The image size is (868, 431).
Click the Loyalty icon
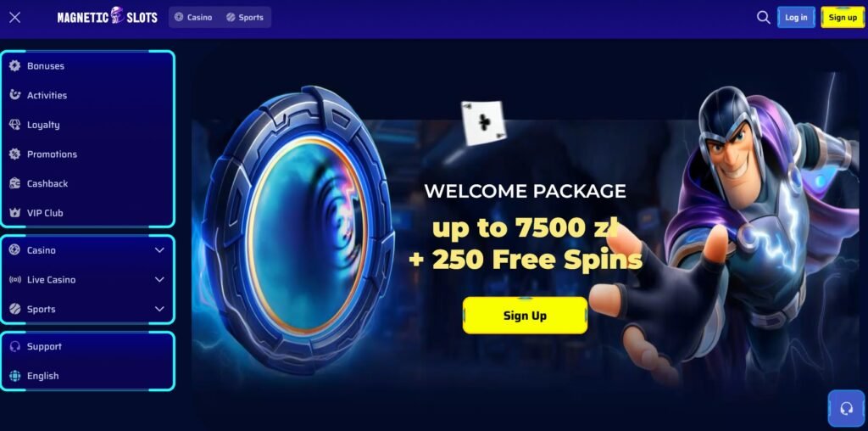click(15, 125)
